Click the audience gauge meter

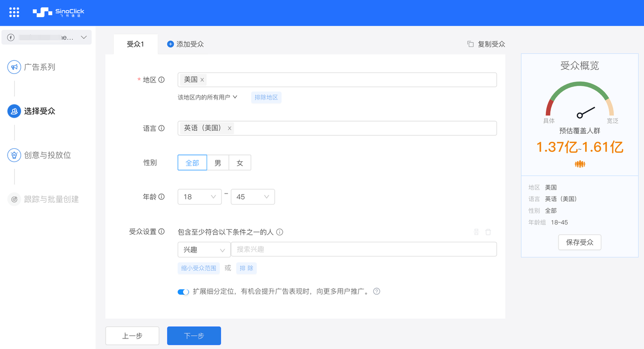(x=580, y=99)
